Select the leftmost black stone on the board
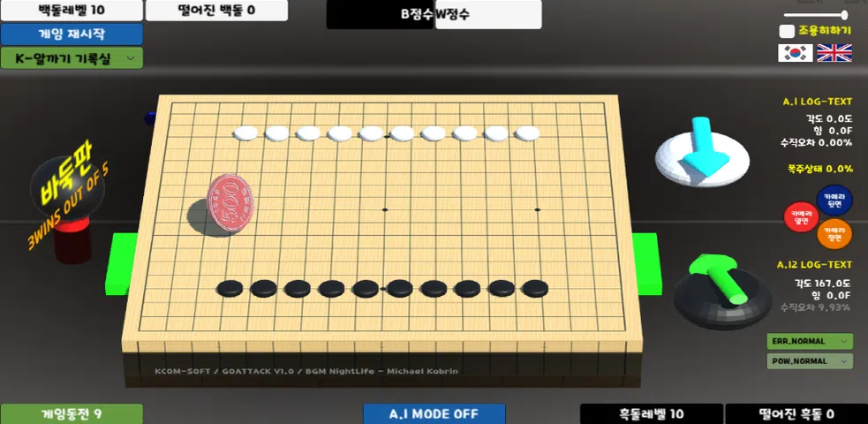Viewport: 868px width, 424px height. 230,288
